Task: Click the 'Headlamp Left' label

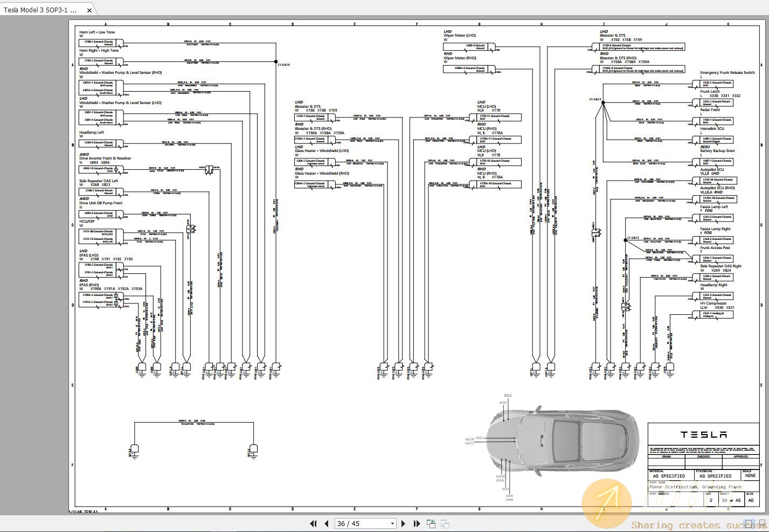Action: (x=92, y=133)
